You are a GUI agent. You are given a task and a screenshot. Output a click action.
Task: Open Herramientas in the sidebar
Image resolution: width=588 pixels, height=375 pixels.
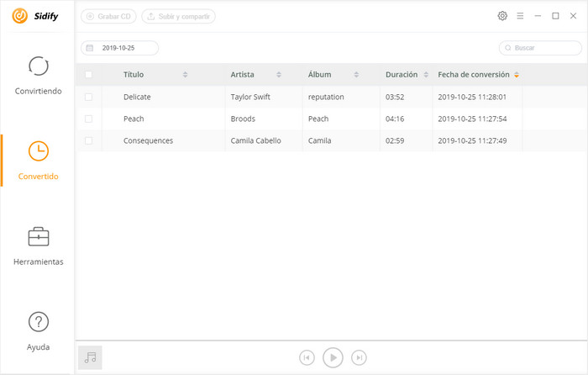(39, 246)
